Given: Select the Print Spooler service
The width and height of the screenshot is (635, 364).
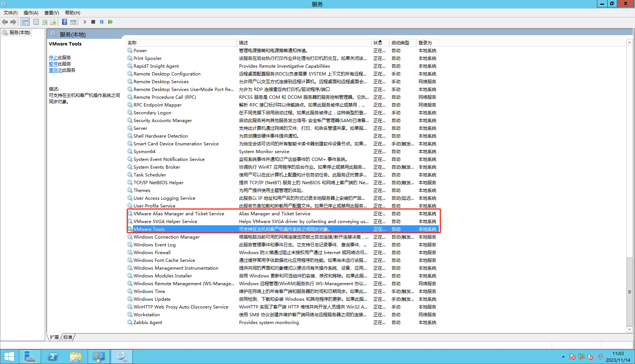Looking at the screenshot, I should pos(283,58).
